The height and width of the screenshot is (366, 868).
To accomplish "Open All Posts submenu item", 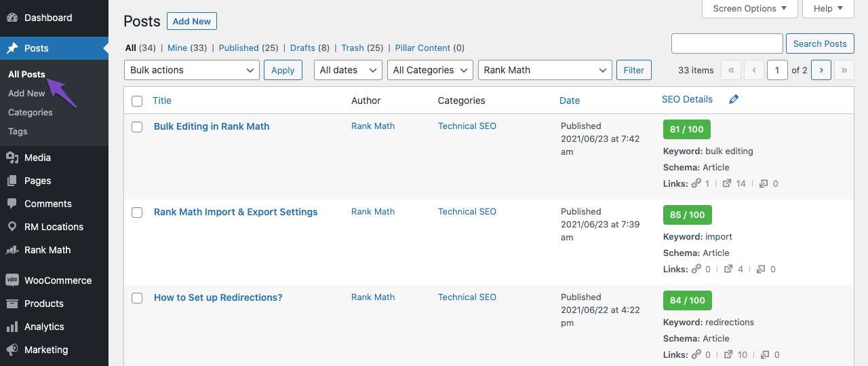I will [x=26, y=74].
